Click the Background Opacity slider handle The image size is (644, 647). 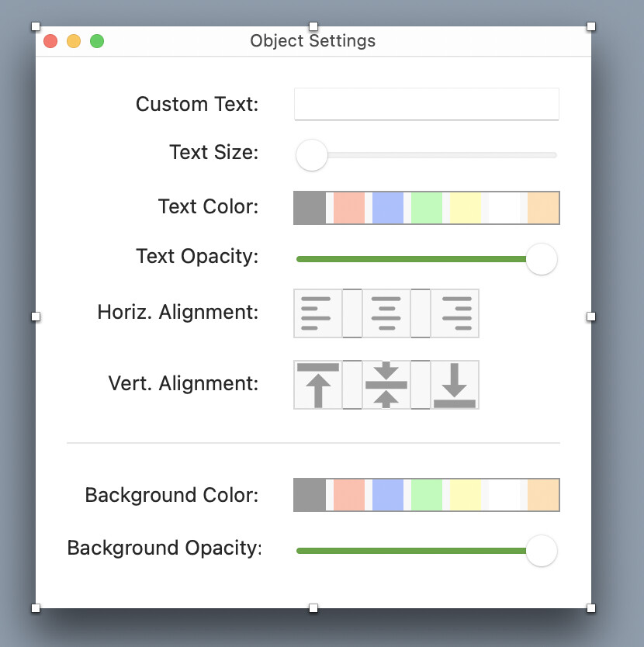coord(542,551)
